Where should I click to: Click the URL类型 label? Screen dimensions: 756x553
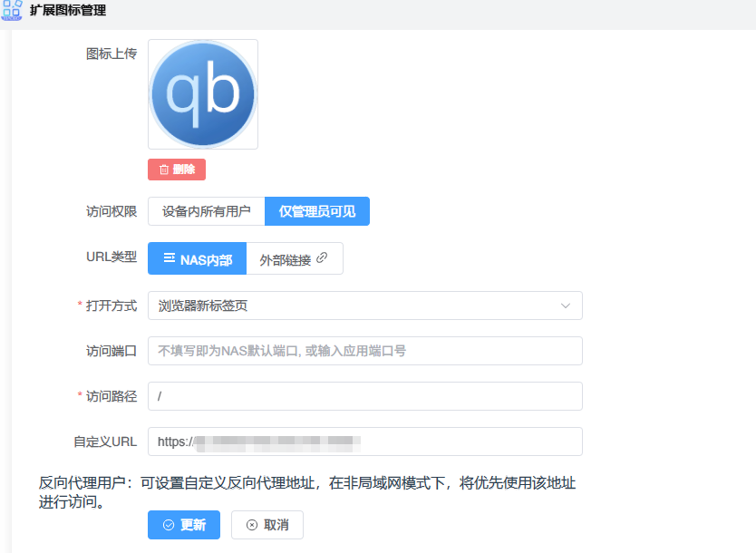(x=111, y=257)
